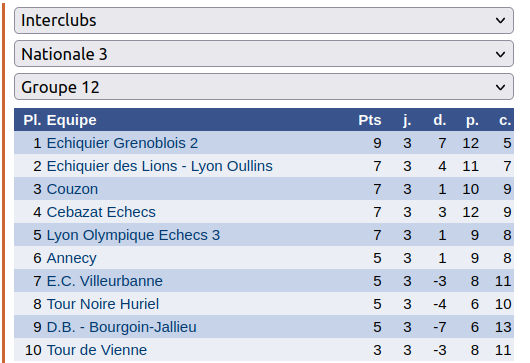The image size is (530, 363).
Task: Open Echiquier Grenoblois 2 team page
Action: (122, 143)
